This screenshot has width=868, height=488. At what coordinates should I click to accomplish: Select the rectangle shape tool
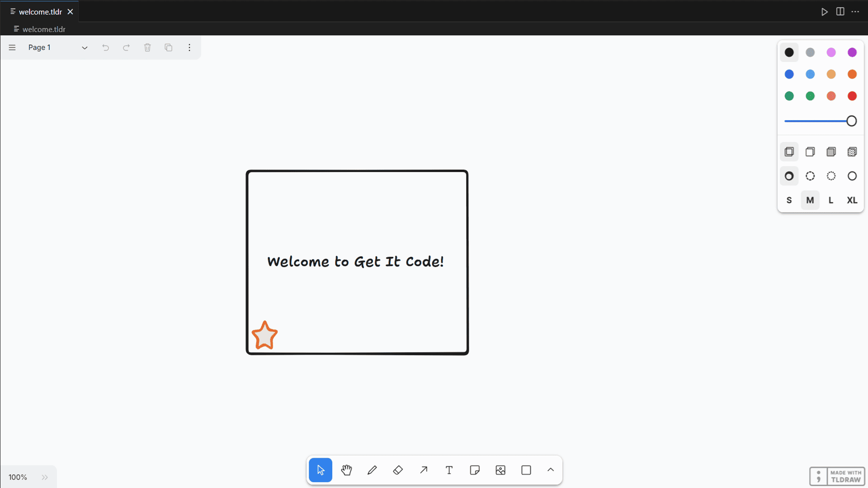click(x=526, y=470)
